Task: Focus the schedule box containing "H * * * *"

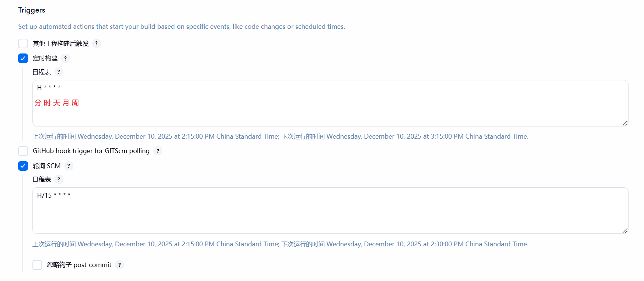Action: click(x=330, y=103)
